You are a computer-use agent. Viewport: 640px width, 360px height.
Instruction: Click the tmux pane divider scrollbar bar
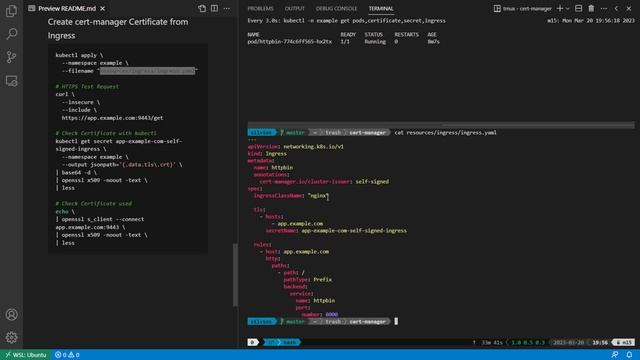441,125
